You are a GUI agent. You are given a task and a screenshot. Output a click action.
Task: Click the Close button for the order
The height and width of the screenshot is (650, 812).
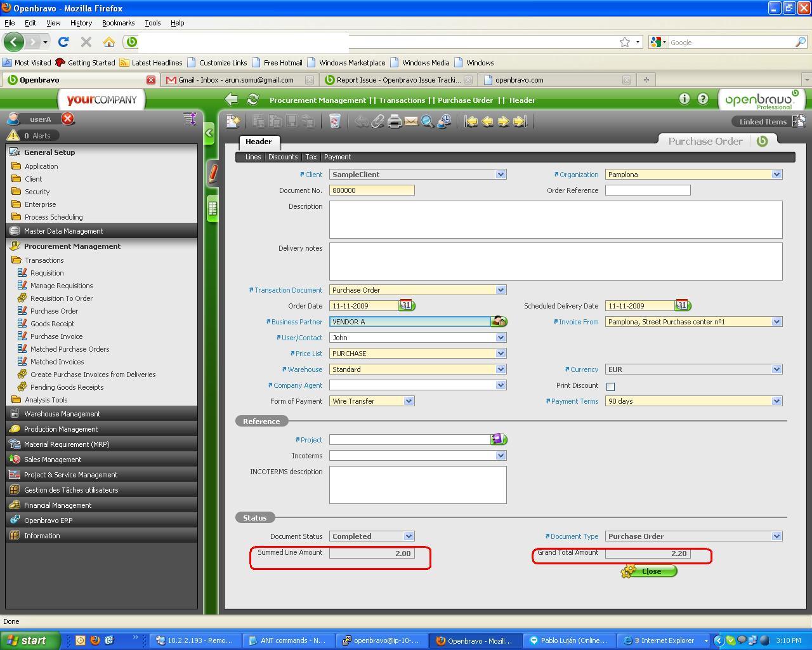[x=649, y=571]
